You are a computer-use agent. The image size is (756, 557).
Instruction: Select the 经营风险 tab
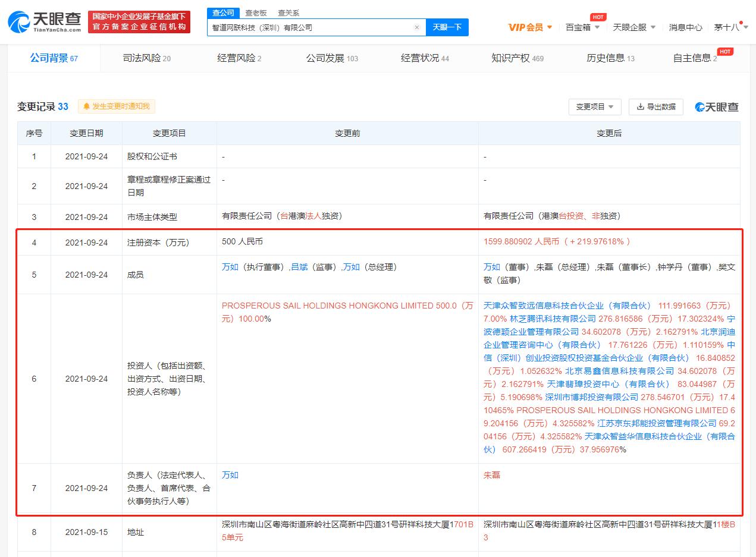[x=239, y=58]
